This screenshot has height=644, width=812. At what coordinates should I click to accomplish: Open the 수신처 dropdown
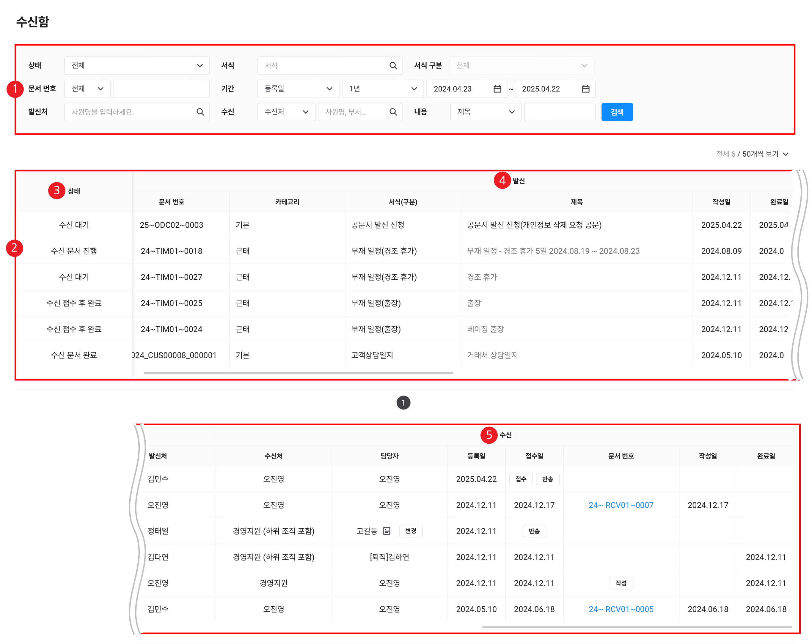[x=286, y=112]
